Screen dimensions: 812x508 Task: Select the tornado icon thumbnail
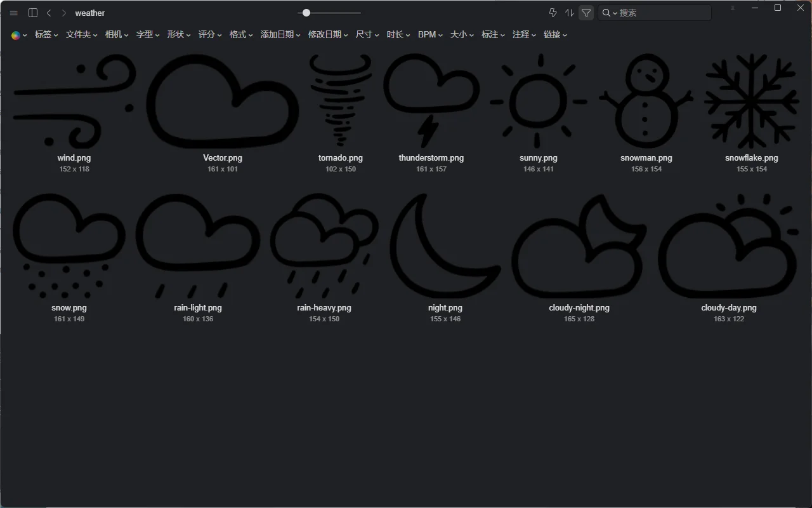coord(341,102)
